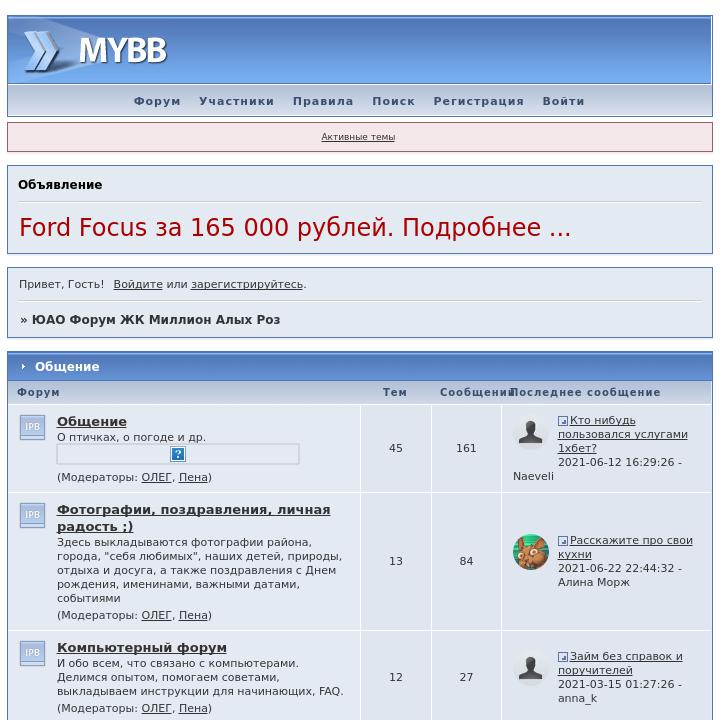720x720 pixels.
Task: Open topic Расскажите про свои кухни
Action: coord(625,547)
